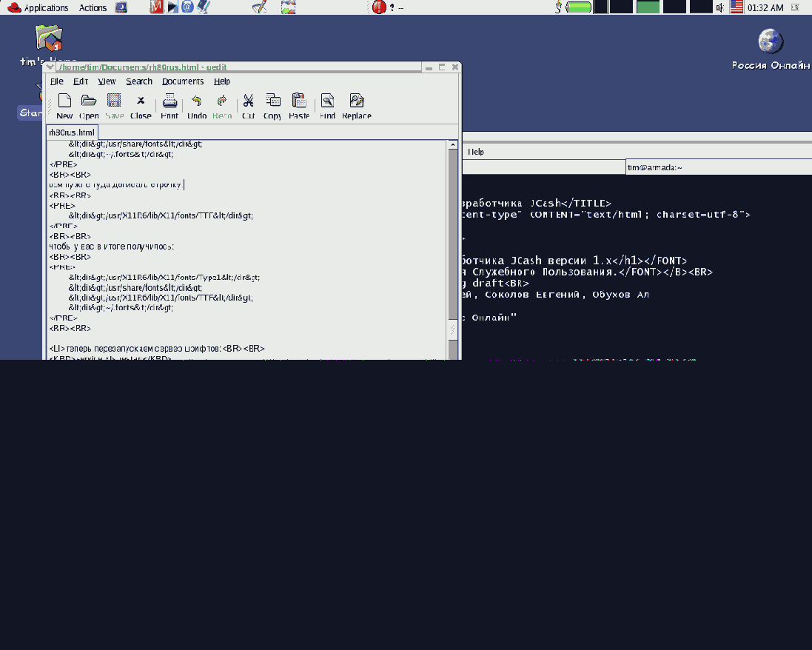Open the Search menu in gedit
Image resolution: width=812 pixels, height=650 pixels.
[138, 81]
